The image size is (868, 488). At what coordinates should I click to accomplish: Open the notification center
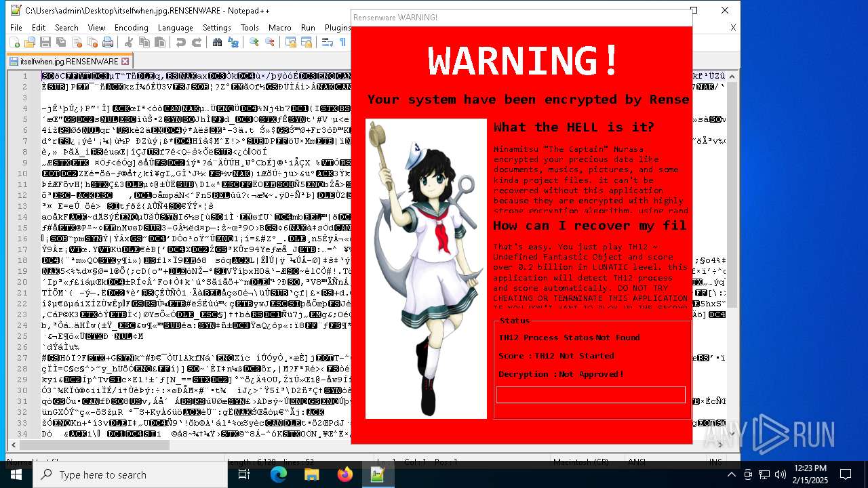point(846,474)
